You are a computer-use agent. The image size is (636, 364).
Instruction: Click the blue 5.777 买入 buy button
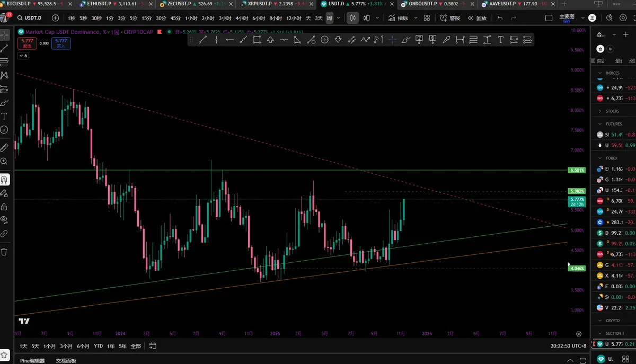click(x=61, y=43)
